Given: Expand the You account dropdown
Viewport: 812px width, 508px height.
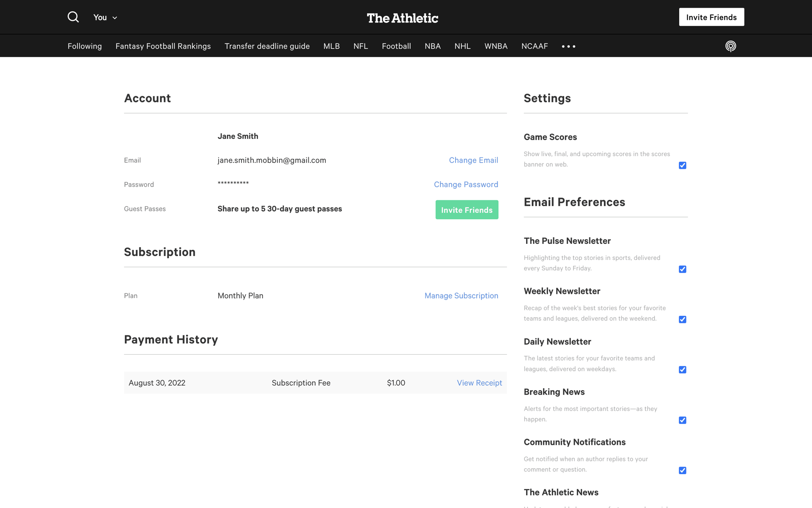Looking at the screenshot, I should (x=105, y=17).
